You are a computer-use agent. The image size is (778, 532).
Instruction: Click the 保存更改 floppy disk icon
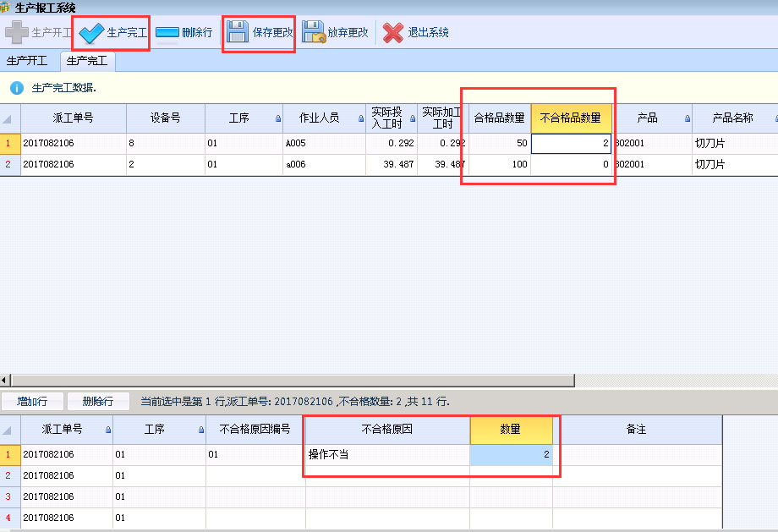tap(238, 33)
